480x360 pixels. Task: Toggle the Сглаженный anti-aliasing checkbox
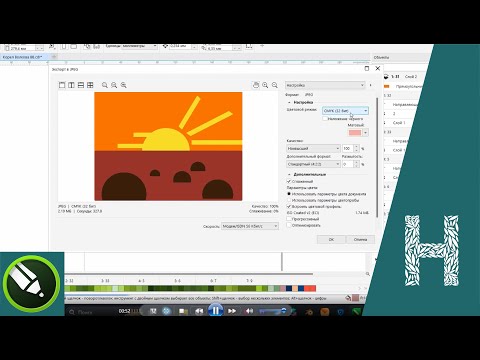(x=289, y=181)
